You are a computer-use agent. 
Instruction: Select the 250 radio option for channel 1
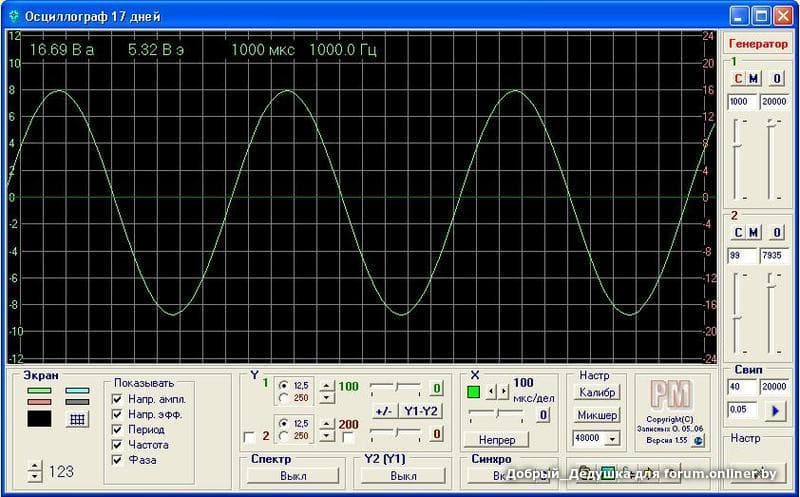pyautogui.click(x=284, y=397)
